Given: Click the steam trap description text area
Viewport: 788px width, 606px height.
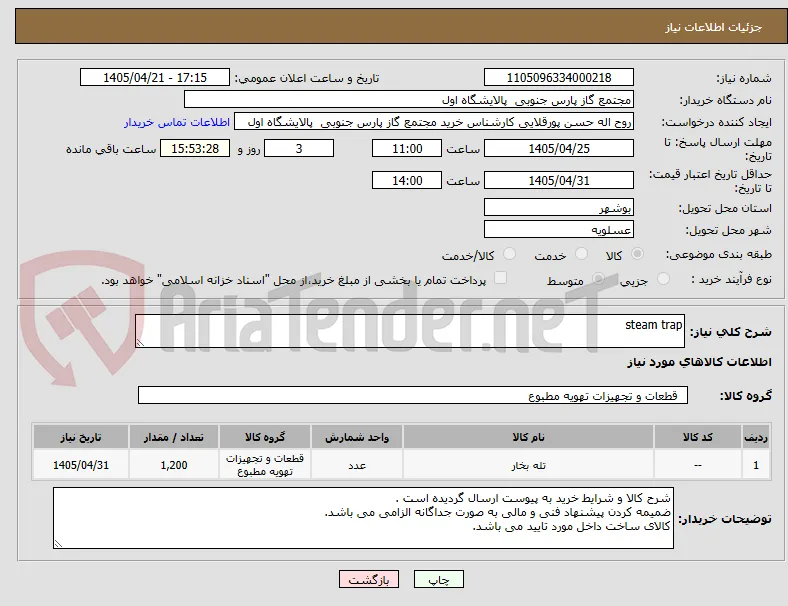Looking at the screenshot, I should [410, 331].
